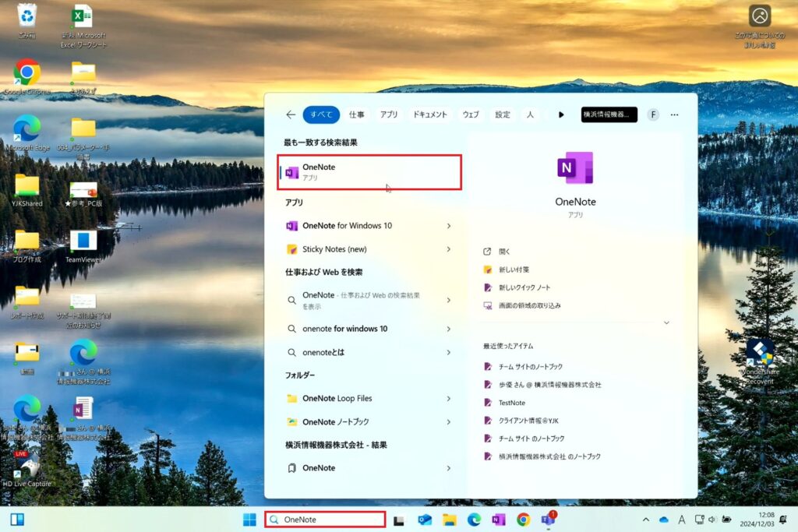Switch to the 設定 filter tab
The height and width of the screenshot is (532, 798).
tap(503, 115)
